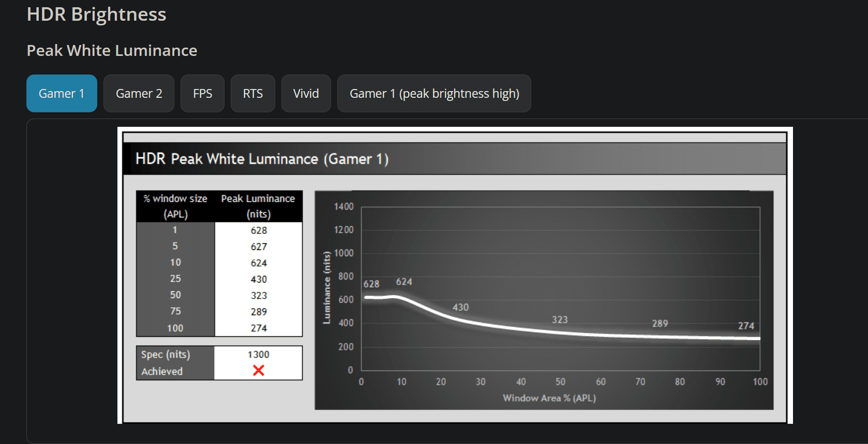The image size is (868, 444).
Task: Click the 1300 spec nits value
Action: [259, 354]
